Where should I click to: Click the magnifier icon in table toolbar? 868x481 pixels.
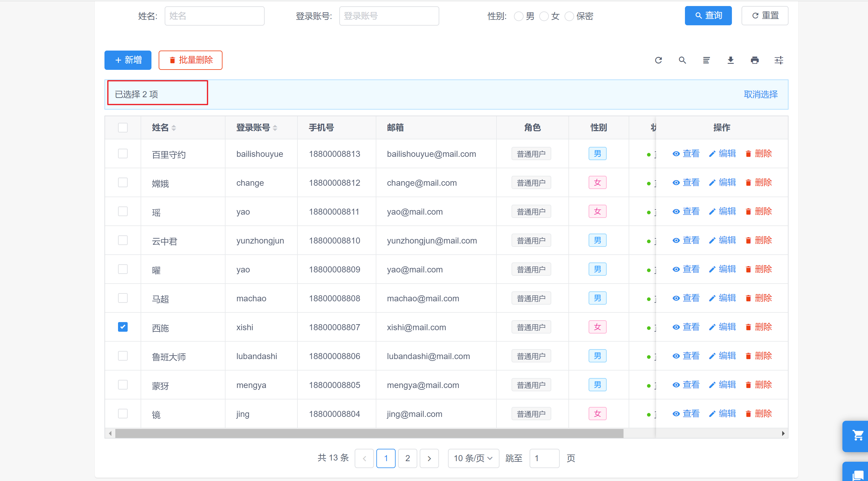tap(682, 60)
